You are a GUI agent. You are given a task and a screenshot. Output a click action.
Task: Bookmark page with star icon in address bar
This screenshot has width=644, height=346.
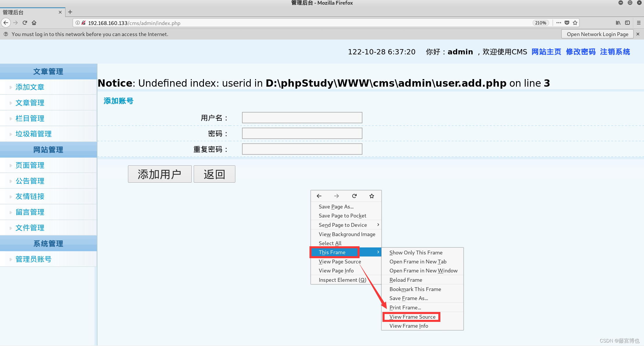pos(575,23)
